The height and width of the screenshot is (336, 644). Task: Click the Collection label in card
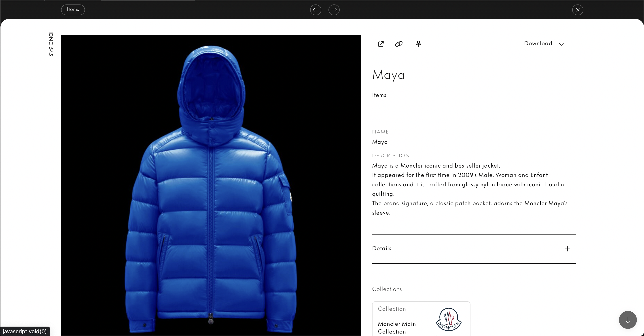click(x=392, y=309)
